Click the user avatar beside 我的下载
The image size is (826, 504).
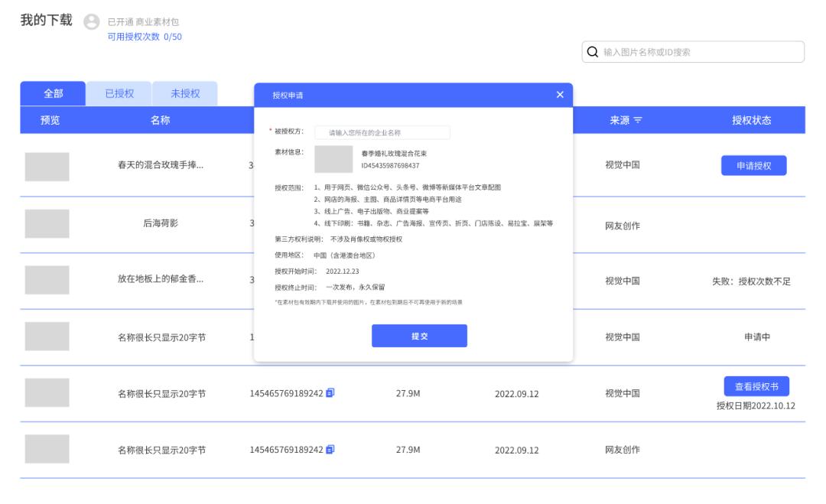click(x=92, y=21)
